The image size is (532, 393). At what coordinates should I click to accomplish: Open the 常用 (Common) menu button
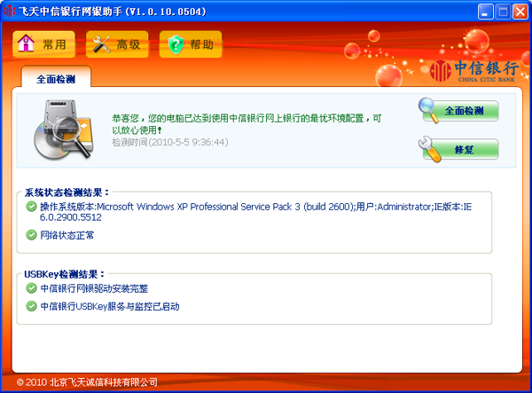43,44
